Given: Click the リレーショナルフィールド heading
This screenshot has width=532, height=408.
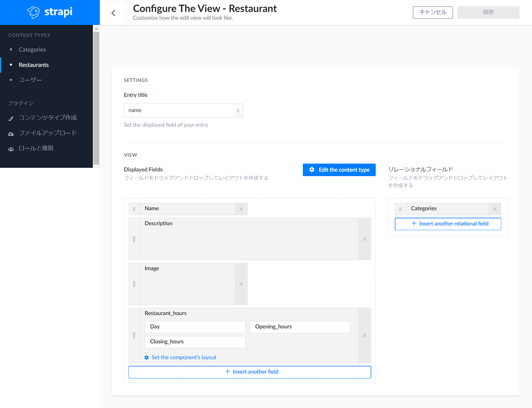Looking at the screenshot, I should tap(421, 170).
